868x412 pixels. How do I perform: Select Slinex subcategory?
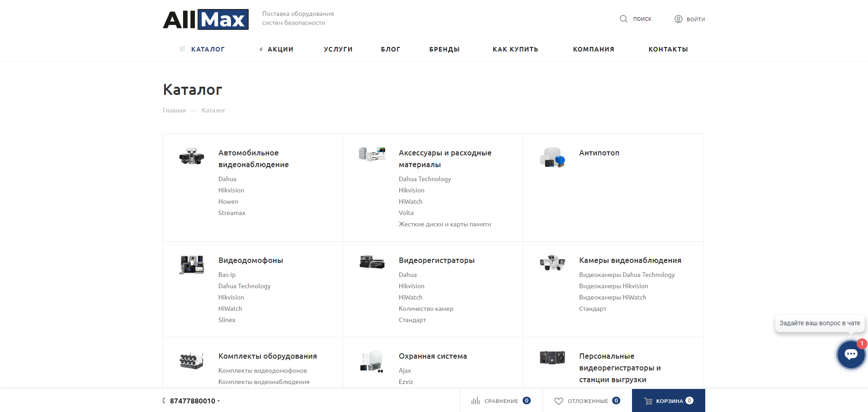pos(227,320)
